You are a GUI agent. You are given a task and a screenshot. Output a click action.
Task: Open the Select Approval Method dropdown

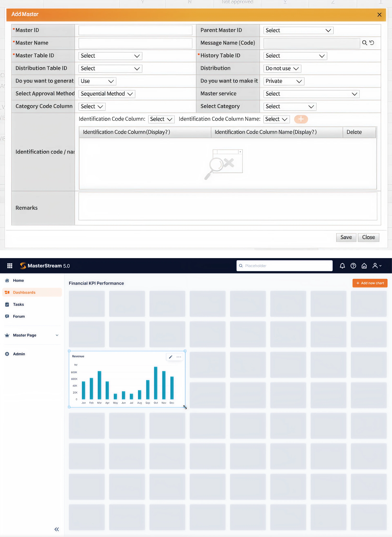(x=107, y=94)
